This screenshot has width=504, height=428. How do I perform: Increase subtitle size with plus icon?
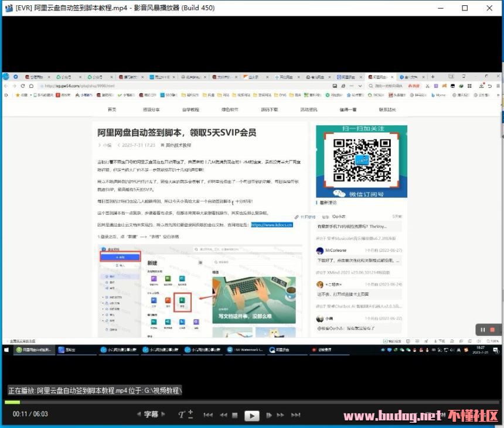tap(190, 411)
